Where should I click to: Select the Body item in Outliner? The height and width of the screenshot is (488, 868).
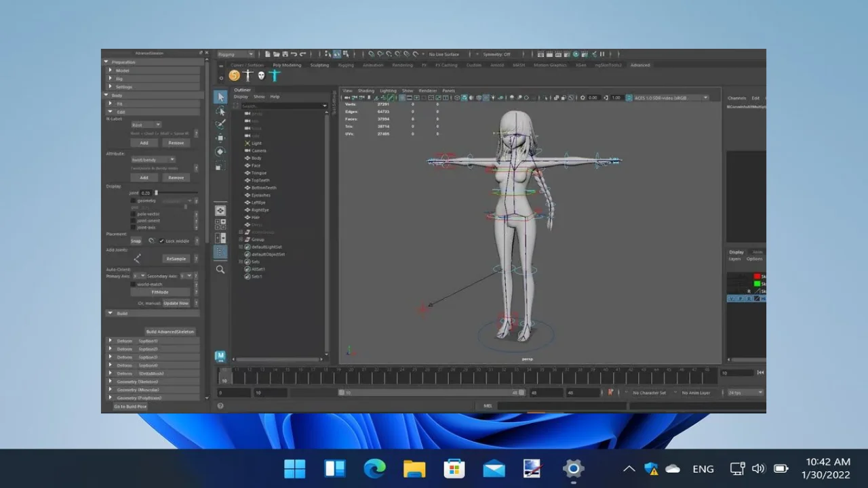[x=256, y=158]
